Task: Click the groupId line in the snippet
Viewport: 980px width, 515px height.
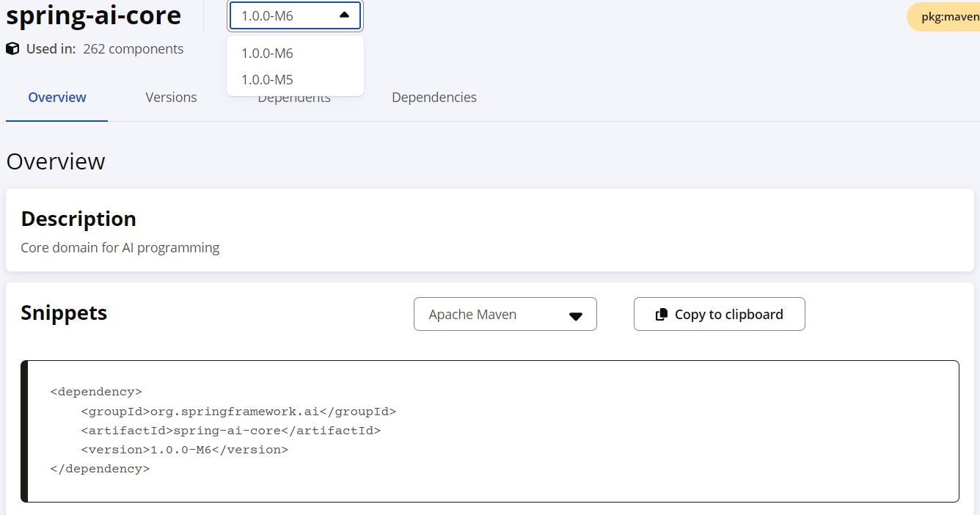Action: coord(238,411)
